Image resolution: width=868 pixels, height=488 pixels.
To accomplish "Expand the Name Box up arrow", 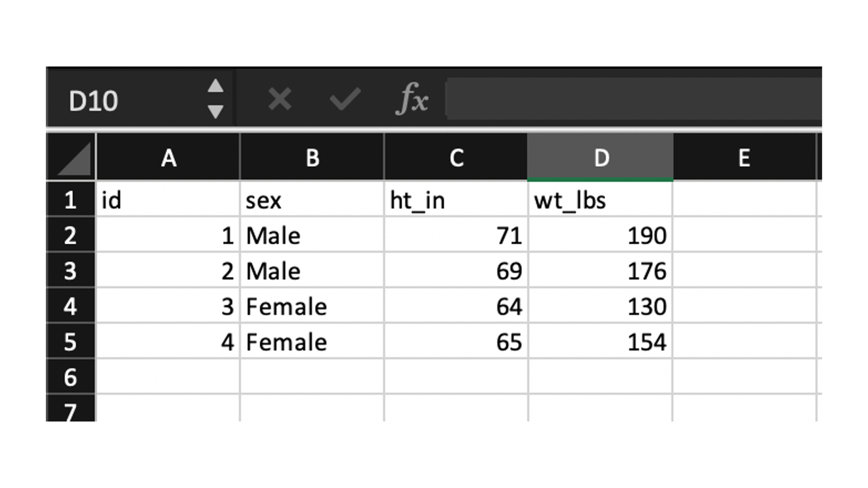I will (x=215, y=86).
